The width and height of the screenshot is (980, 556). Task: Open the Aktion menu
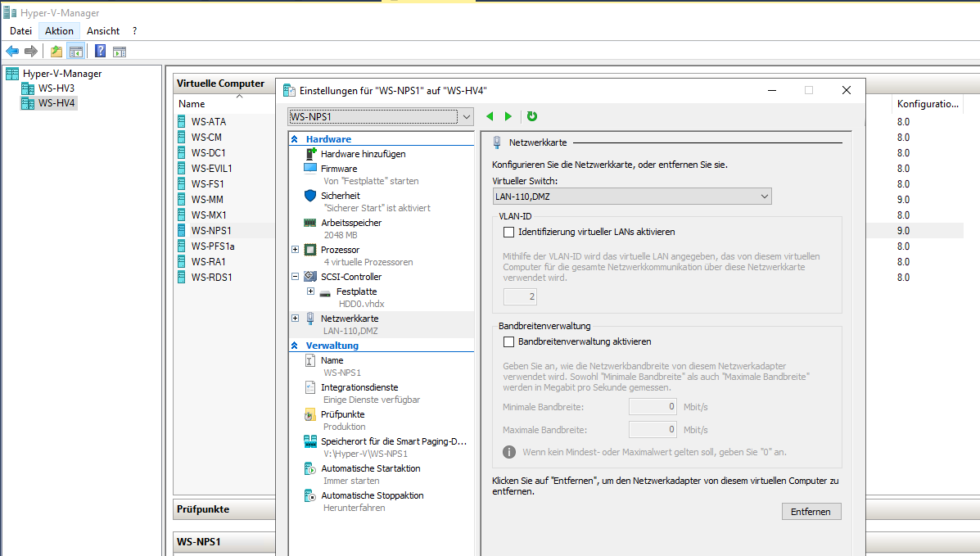click(x=60, y=30)
